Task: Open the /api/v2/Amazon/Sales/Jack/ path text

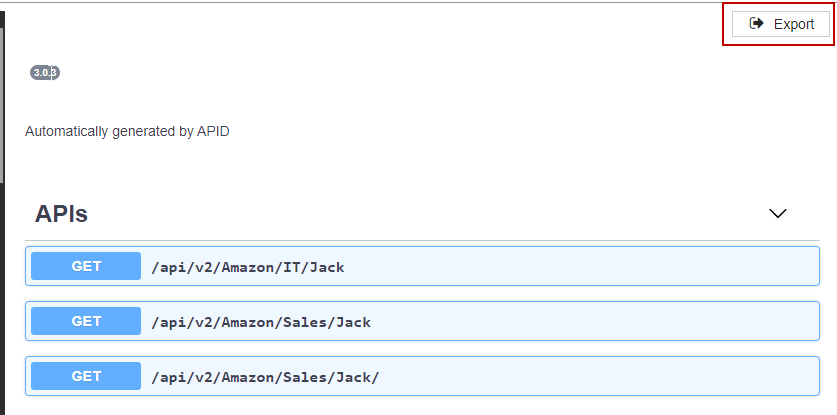Action: click(265, 377)
